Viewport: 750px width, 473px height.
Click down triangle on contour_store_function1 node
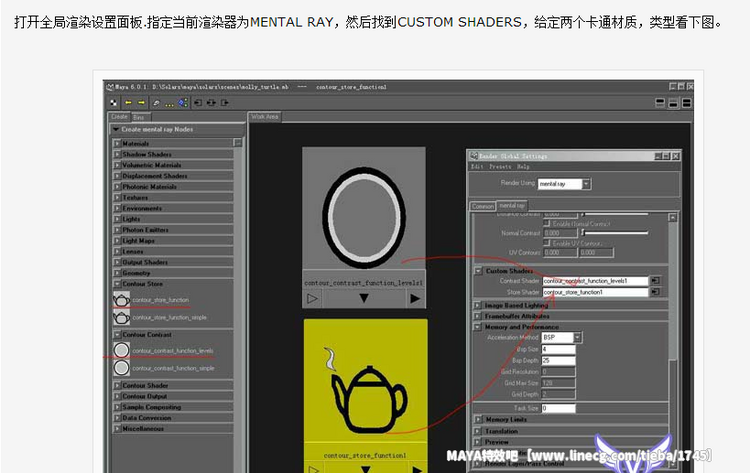coord(365,469)
